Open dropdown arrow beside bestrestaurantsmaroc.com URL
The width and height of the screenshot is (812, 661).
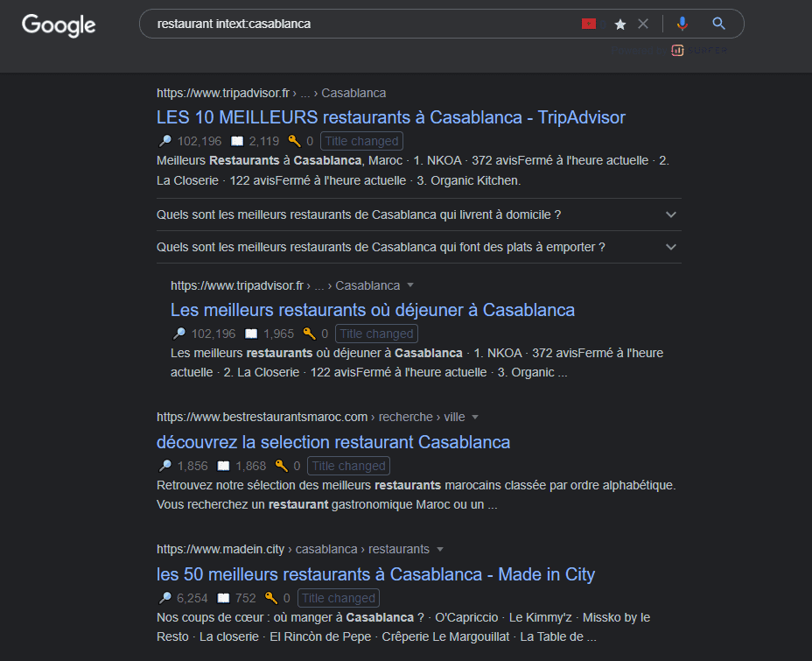475,417
